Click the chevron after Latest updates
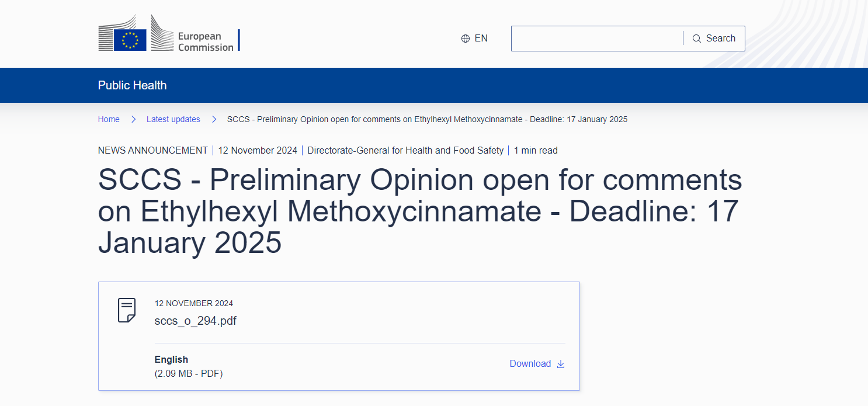The height and width of the screenshot is (406, 868). pyautogui.click(x=214, y=119)
